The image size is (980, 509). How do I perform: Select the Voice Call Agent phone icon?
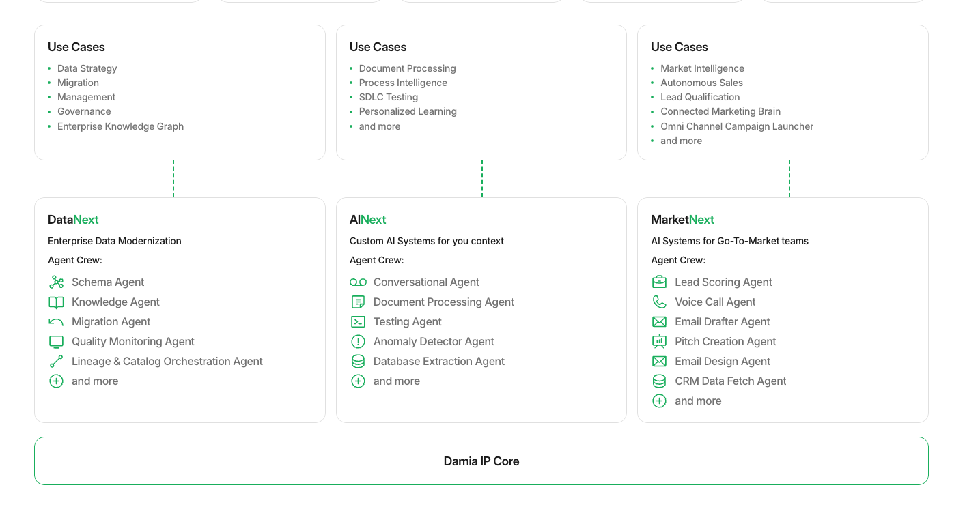pyautogui.click(x=659, y=302)
